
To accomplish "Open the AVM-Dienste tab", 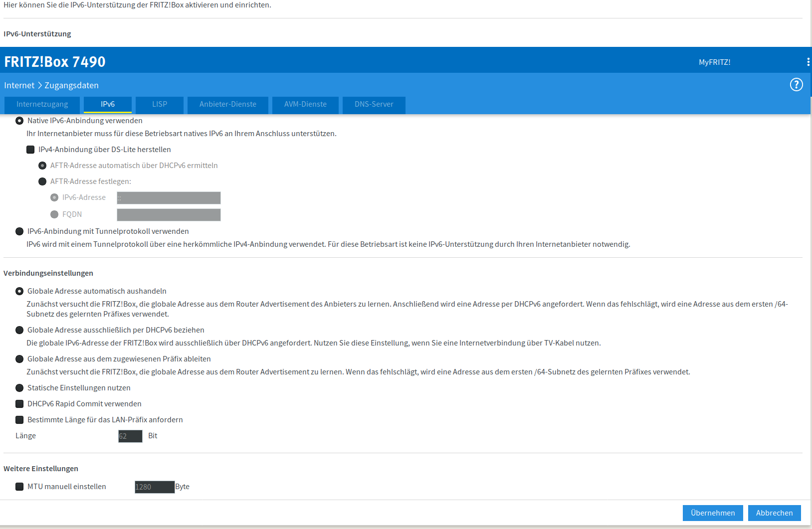I will click(x=305, y=105).
